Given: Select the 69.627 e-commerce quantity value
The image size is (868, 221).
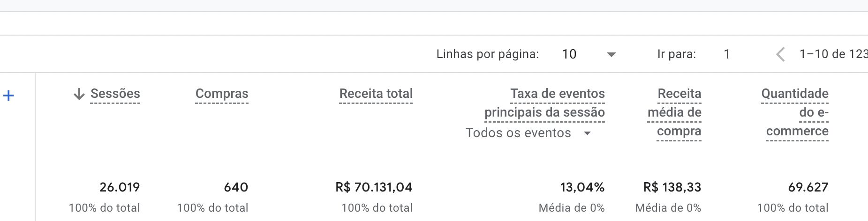Looking at the screenshot, I should pos(808,187).
